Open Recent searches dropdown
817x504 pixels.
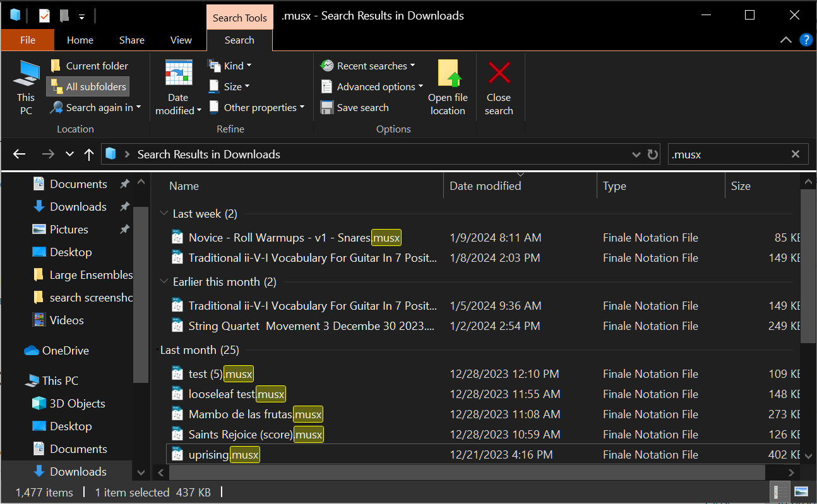point(367,66)
